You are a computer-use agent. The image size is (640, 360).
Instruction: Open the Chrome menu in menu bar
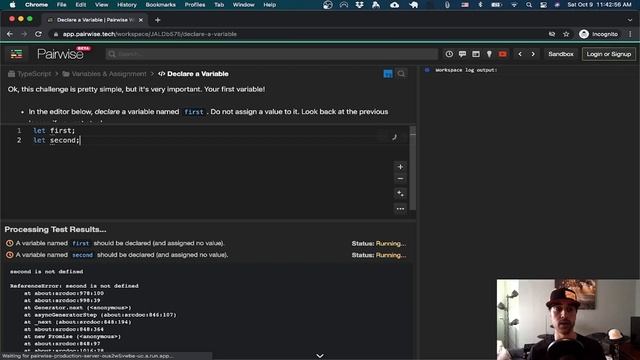(36, 4)
